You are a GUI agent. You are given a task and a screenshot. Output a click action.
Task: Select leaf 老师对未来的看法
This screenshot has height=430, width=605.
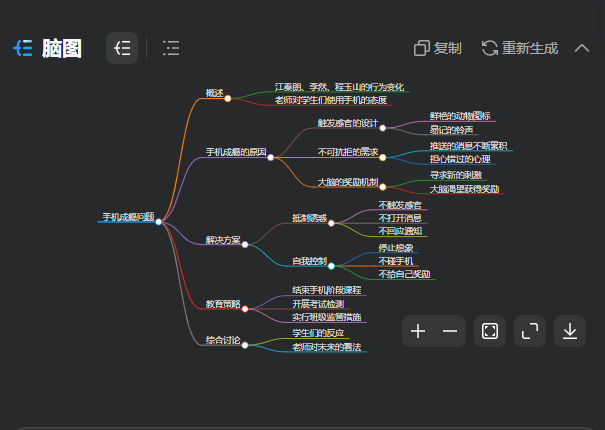(326, 347)
